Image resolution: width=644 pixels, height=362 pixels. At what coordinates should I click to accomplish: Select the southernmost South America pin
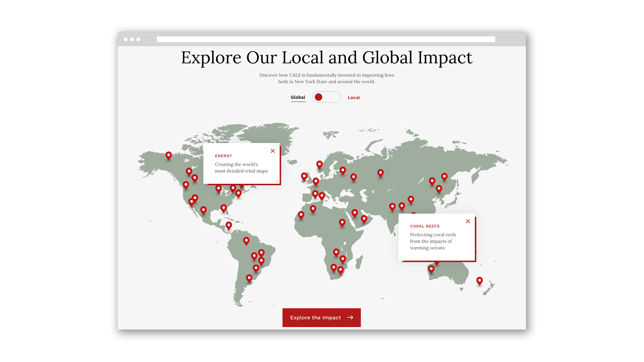pyautogui.click(x=249, y=278)
